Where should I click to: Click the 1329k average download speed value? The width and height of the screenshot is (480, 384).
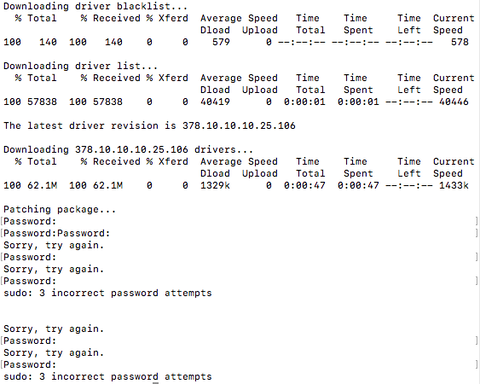(215, 185)
